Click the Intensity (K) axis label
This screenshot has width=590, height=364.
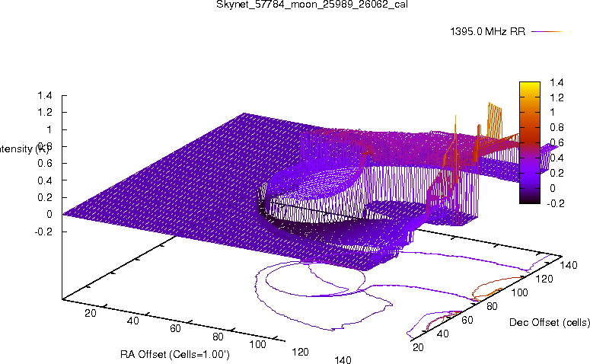(x=24, y=149)
